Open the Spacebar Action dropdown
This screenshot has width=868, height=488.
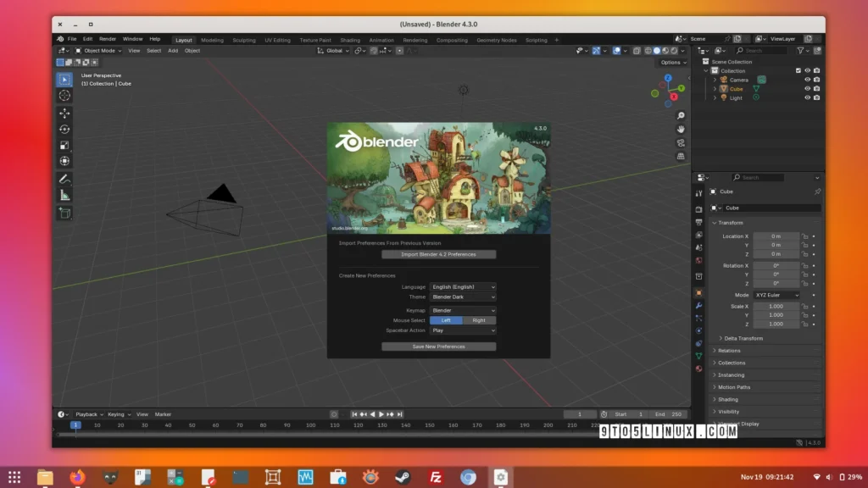pos(463,330)
